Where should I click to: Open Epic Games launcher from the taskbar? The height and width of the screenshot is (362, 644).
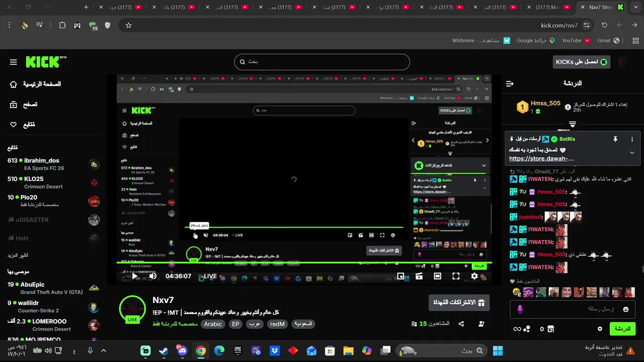[237, 350]
